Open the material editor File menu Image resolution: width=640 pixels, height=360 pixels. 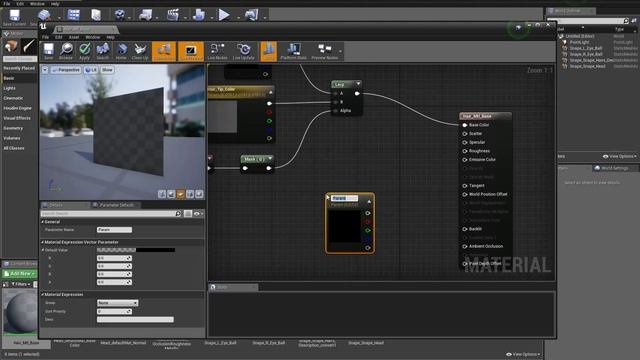[x=45, y=37]
